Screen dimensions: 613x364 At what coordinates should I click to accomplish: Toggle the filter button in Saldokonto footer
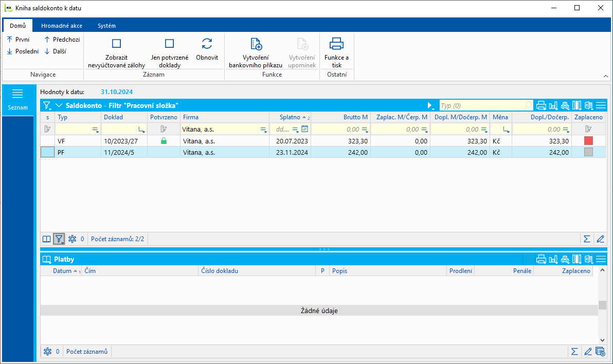(x=59, y=239)
